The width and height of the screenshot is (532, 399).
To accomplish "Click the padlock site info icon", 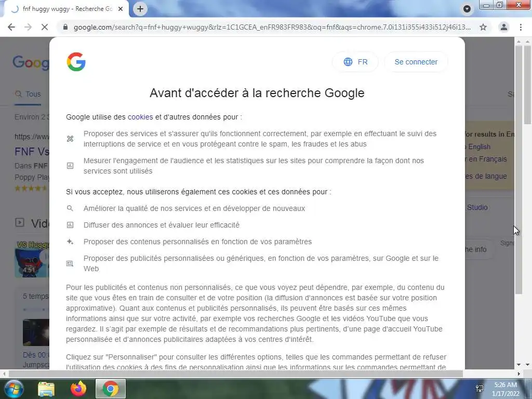I will click(x=65, y=27).
